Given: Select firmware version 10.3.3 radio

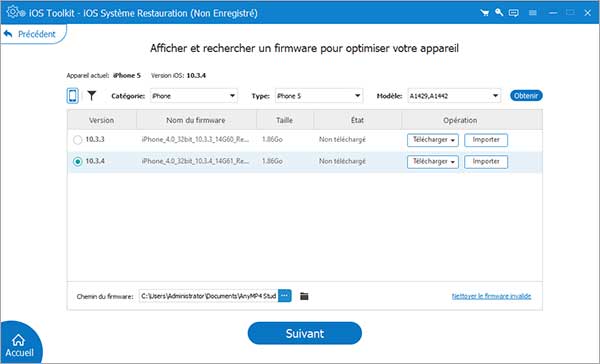Looking at the screenshot, I should 78,140.
